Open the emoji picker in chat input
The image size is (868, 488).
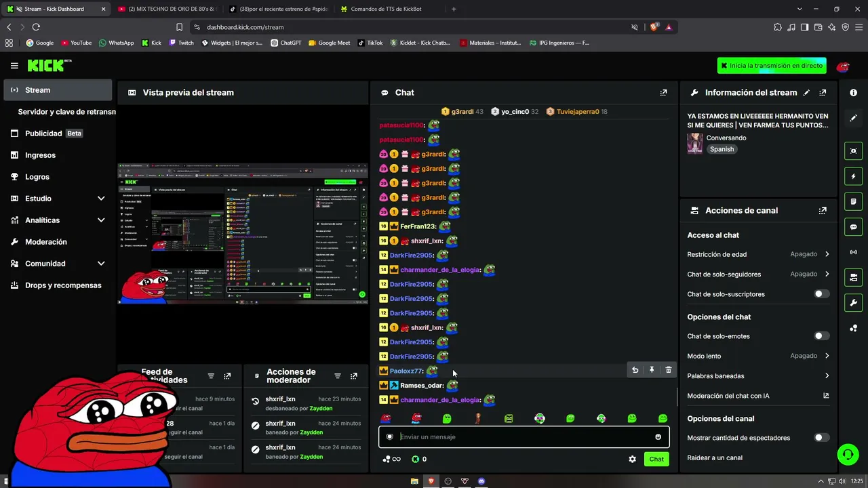click(x=658, y=436)
